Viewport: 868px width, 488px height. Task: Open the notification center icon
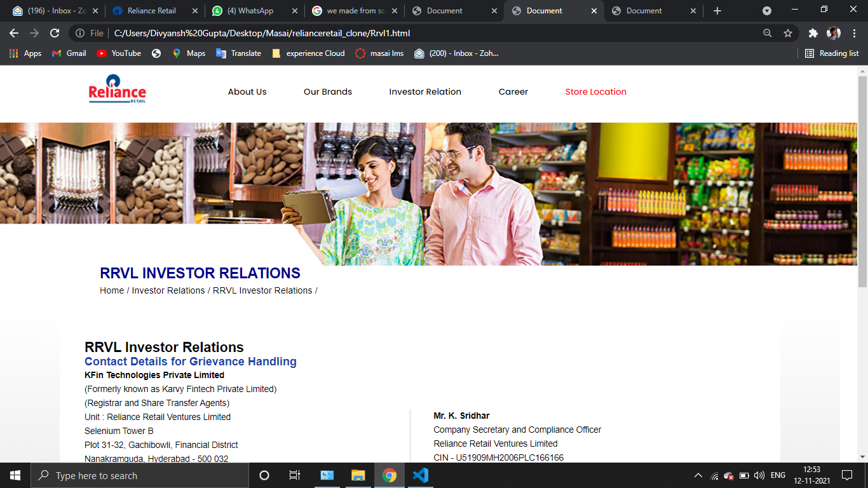[846, 475]
